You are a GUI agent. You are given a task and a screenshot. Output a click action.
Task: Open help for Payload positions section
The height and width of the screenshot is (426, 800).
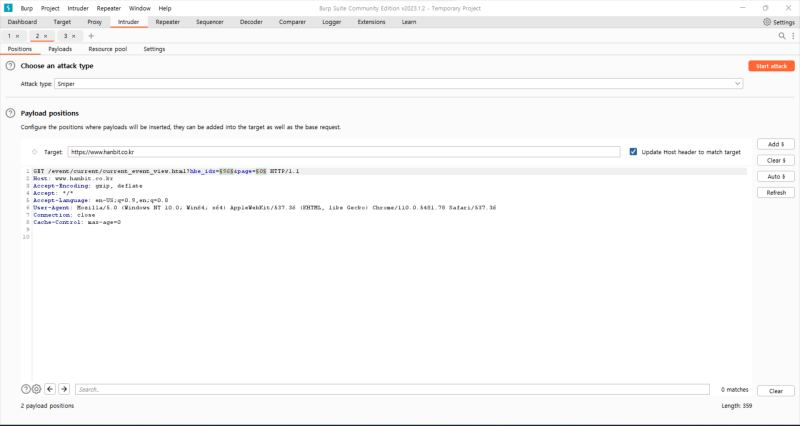10,113
